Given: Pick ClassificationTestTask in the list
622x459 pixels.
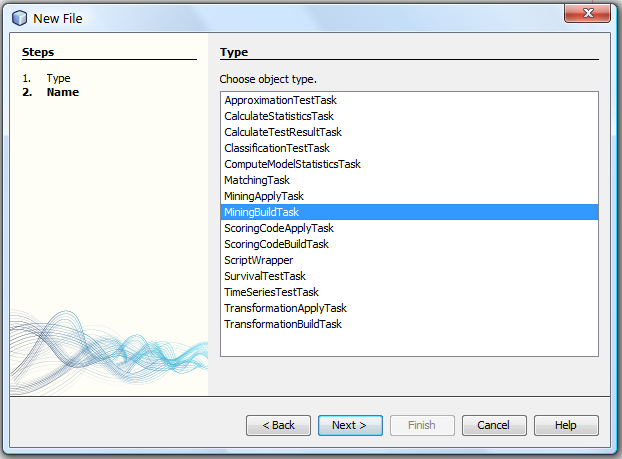Looking at the screenshot, I should [277, 148].
